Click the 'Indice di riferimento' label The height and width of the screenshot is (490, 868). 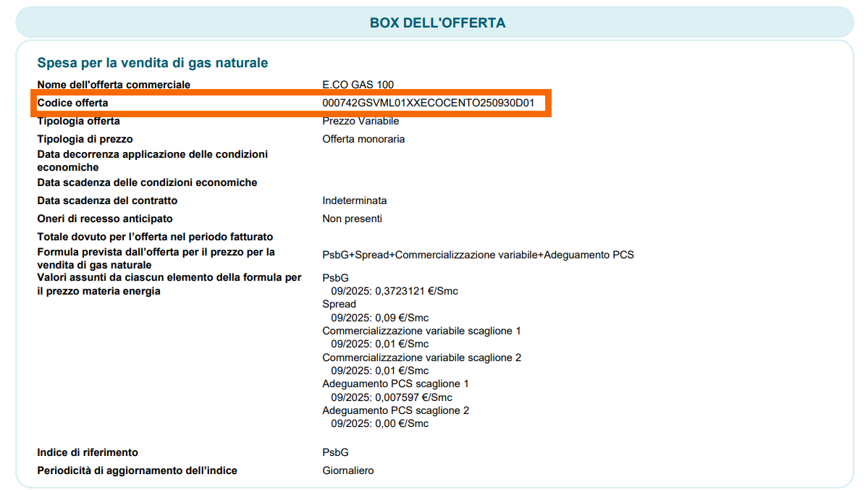pyautogui.click(x=88, y=452)
